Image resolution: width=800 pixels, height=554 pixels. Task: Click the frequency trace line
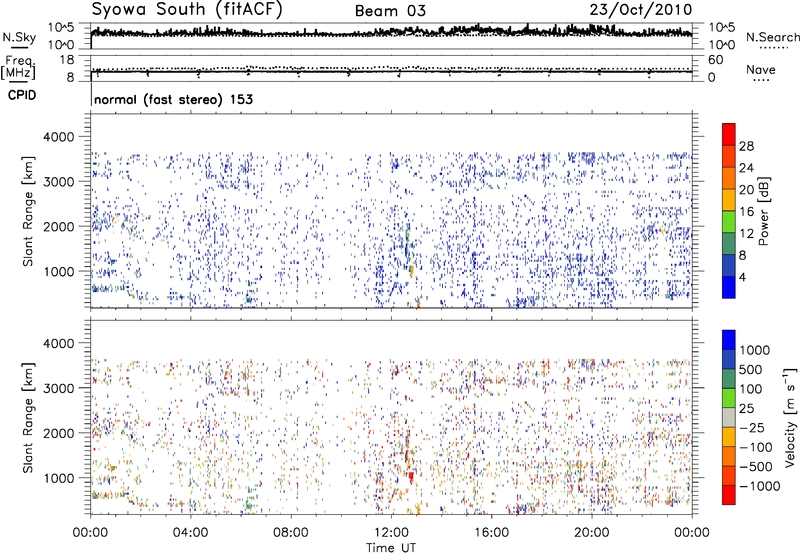click(x=391, y=71)
